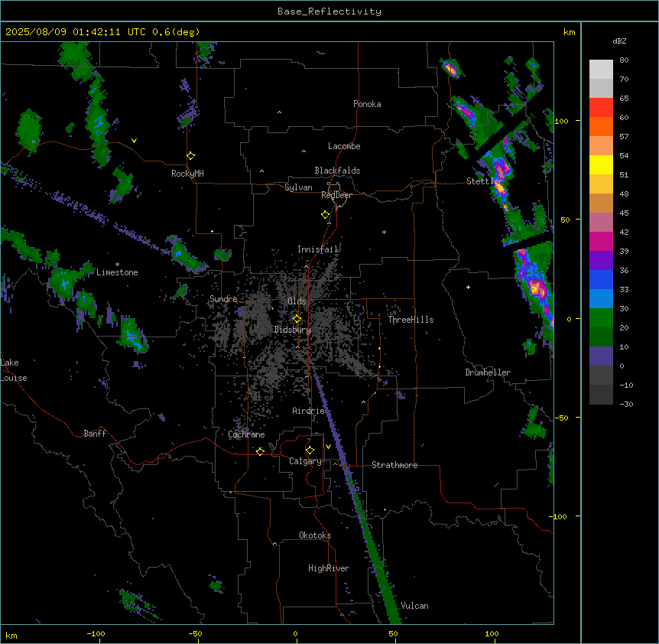Click the Calgary city label
659x644 pixels.
(x=305, y=461)
